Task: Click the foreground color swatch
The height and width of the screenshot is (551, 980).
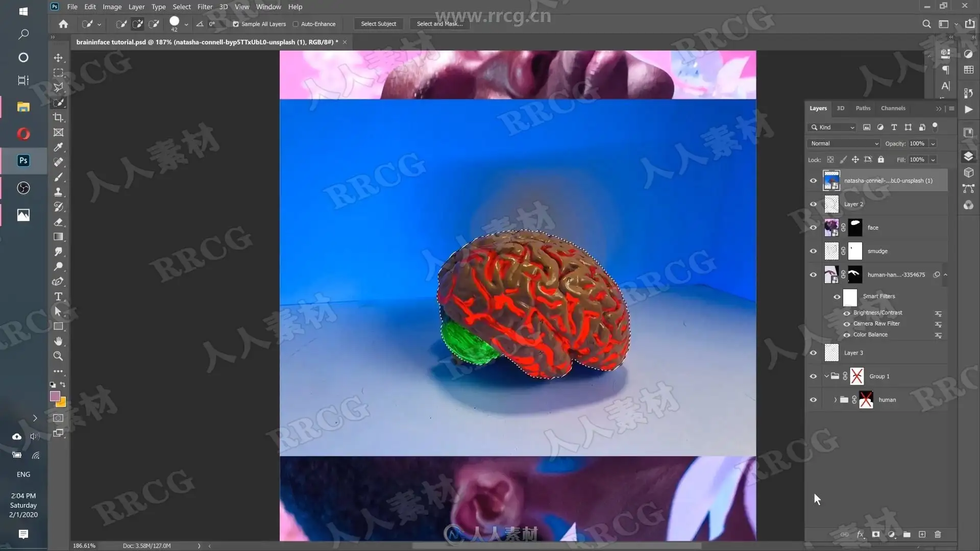Action: pyautogui.click(x=55, y=396)
